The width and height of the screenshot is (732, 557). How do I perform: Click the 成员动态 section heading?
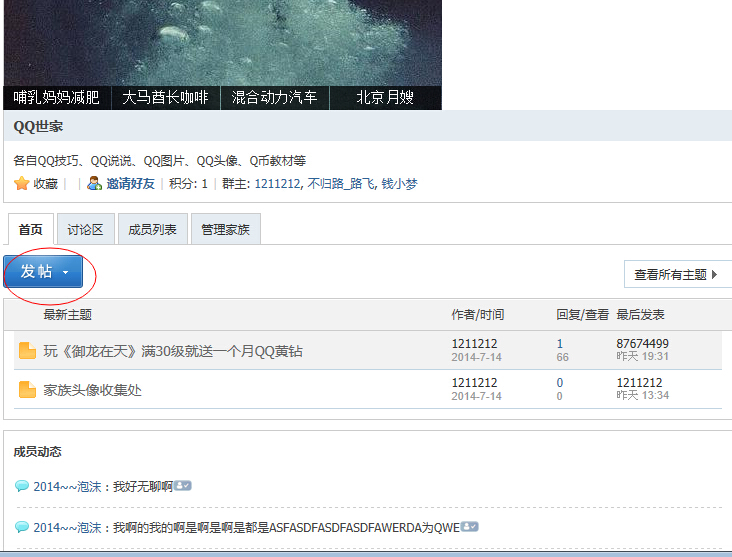point(37,451)
